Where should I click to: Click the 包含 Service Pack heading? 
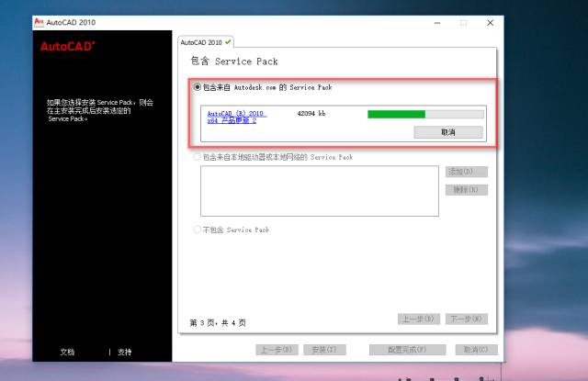point(234,62)
